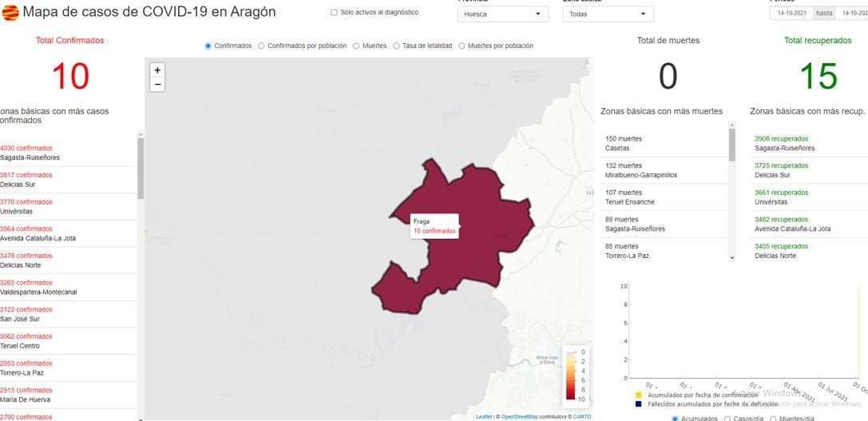
Task: Expand the Zona básica dropdown showing Todas
Action: (x=608, y=14)
